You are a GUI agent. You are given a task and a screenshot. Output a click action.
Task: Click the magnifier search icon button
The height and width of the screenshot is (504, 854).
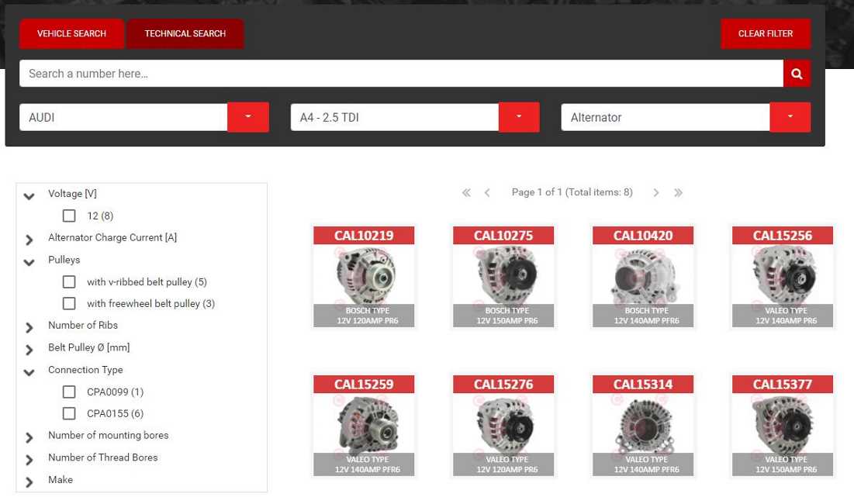pos(797,74)
